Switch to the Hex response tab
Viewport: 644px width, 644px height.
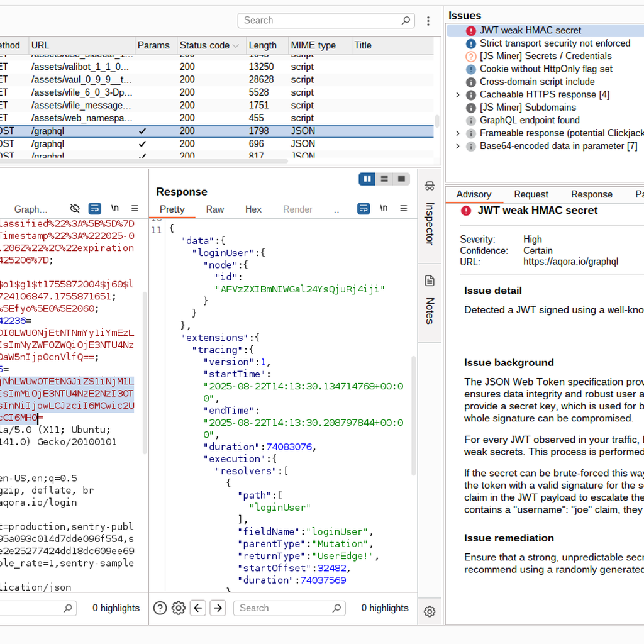pos(253,209)
